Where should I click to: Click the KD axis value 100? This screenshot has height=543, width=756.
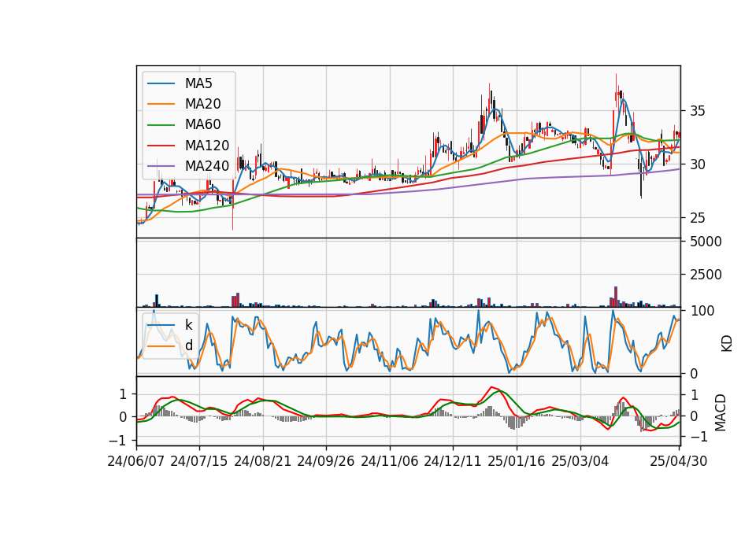[702, 312]
